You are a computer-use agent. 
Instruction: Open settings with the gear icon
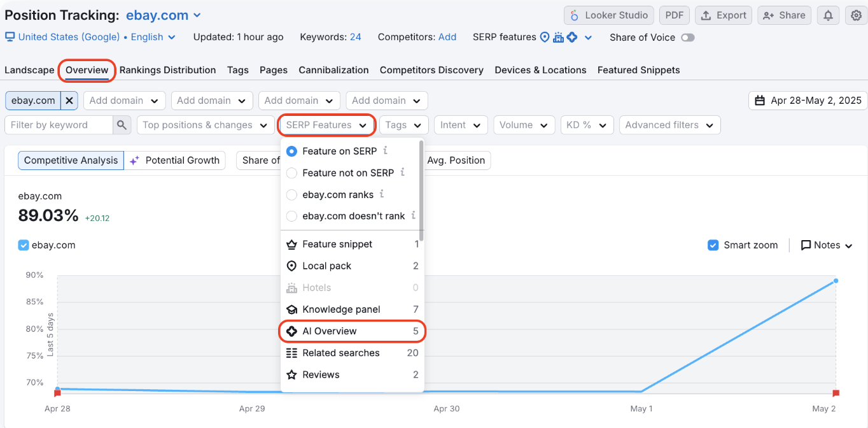pyautogui.click(x=857, y=16)
